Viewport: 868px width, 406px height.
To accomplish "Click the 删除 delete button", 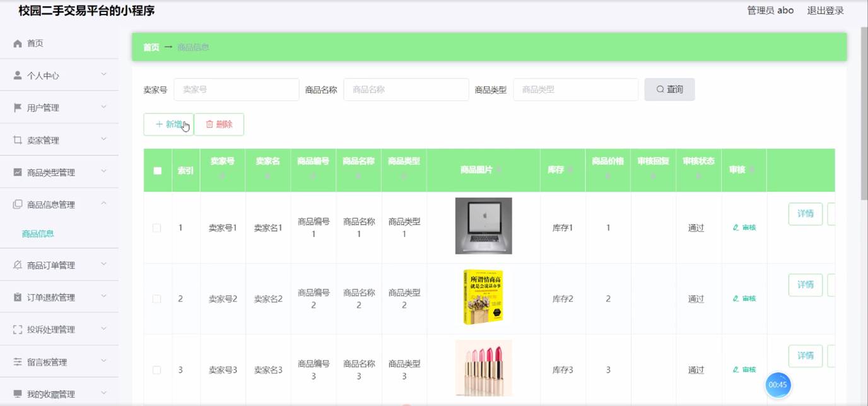I will (219, 124).
